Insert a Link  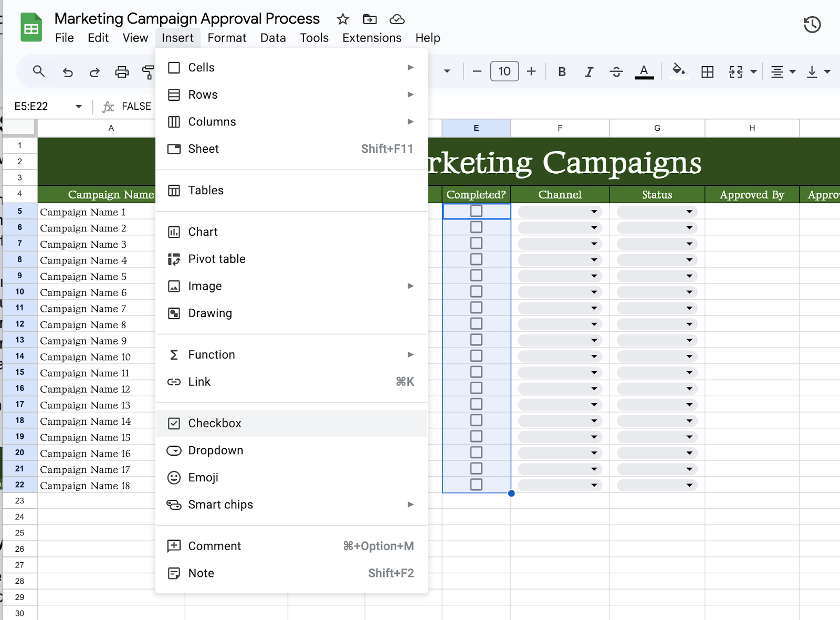(291, 382)
